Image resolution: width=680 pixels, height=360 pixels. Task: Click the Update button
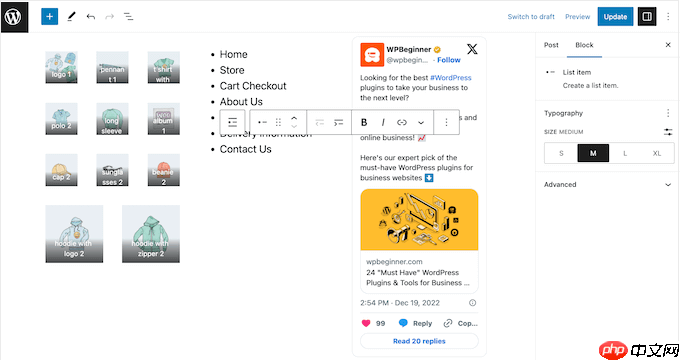click(615, 16)
